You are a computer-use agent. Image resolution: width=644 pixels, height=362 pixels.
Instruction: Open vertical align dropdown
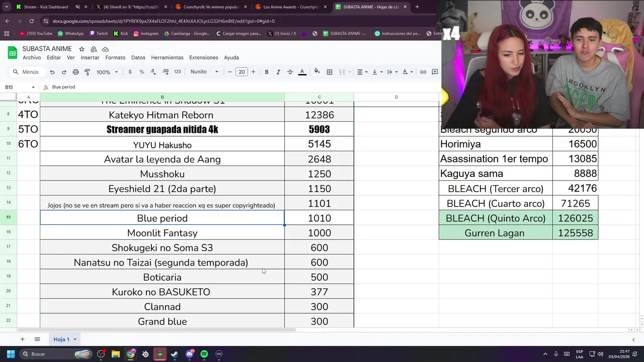(377, 72)
